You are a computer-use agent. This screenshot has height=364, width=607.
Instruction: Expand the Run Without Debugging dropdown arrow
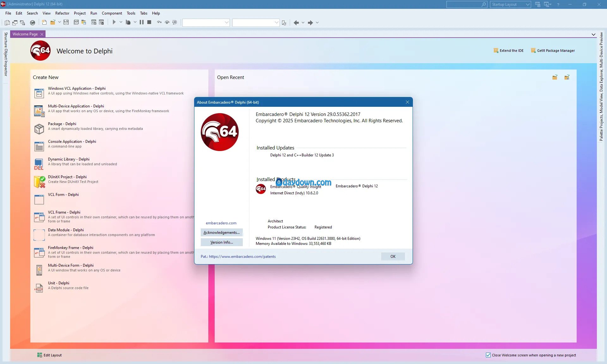pyautogui.click(x=135, y=22)
